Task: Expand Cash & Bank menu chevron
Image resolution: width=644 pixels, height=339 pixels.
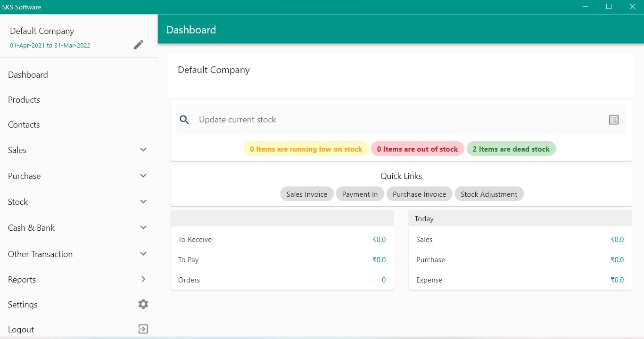Action: point(143,227)
